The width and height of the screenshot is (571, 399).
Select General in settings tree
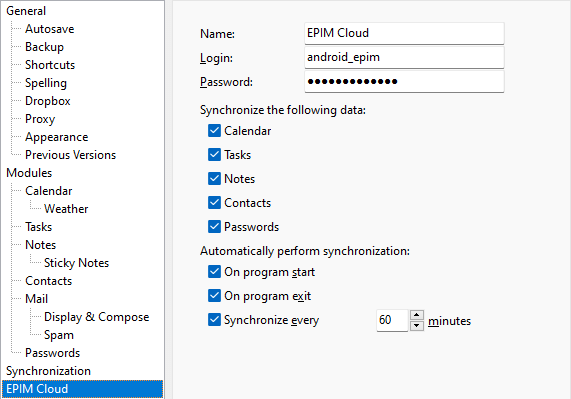pos(26,11)
